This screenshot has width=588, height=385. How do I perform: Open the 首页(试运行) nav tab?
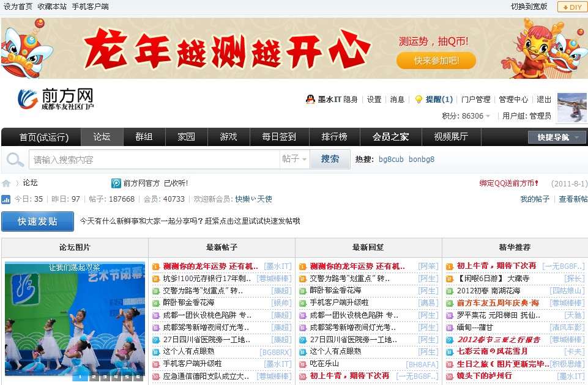point(44,137)
